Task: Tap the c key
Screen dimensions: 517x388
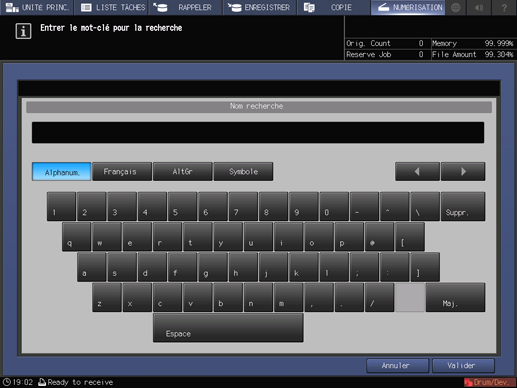Action: 167,297
